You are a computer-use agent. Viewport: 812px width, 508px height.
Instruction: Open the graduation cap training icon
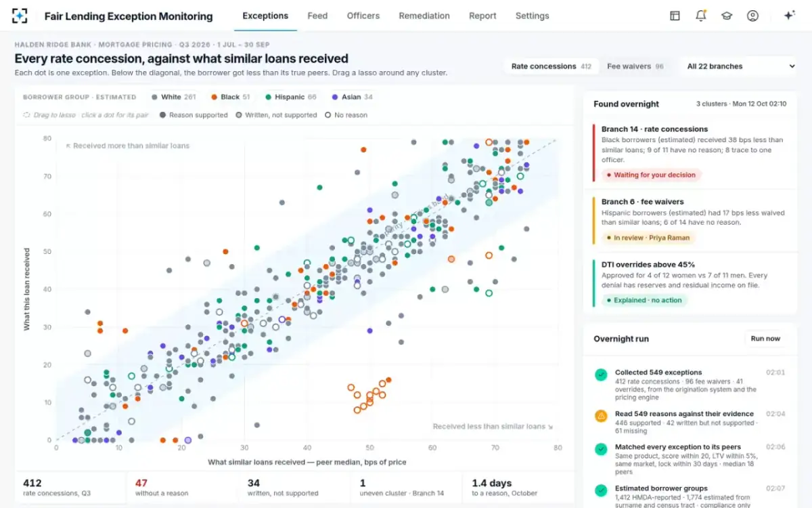(x=726, y=16)
